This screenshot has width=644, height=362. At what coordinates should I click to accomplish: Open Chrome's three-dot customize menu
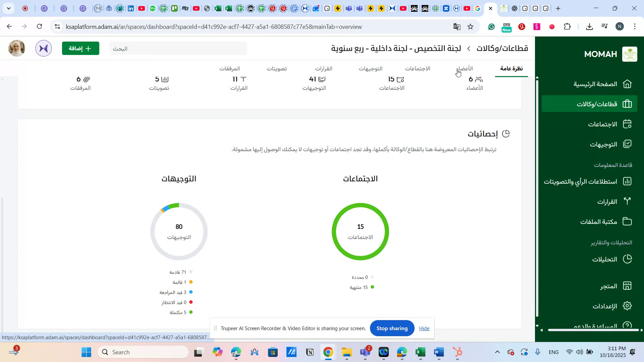635,26
